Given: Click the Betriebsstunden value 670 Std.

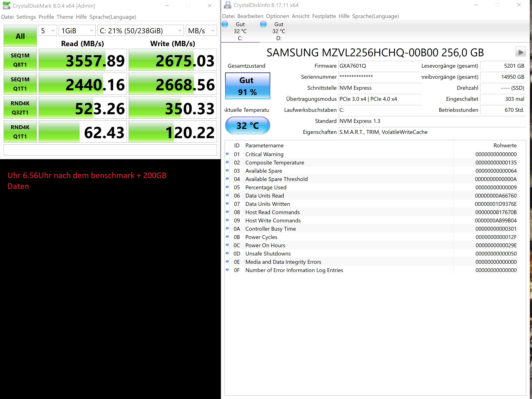Looking at the screenshot, I should point(503,110).
